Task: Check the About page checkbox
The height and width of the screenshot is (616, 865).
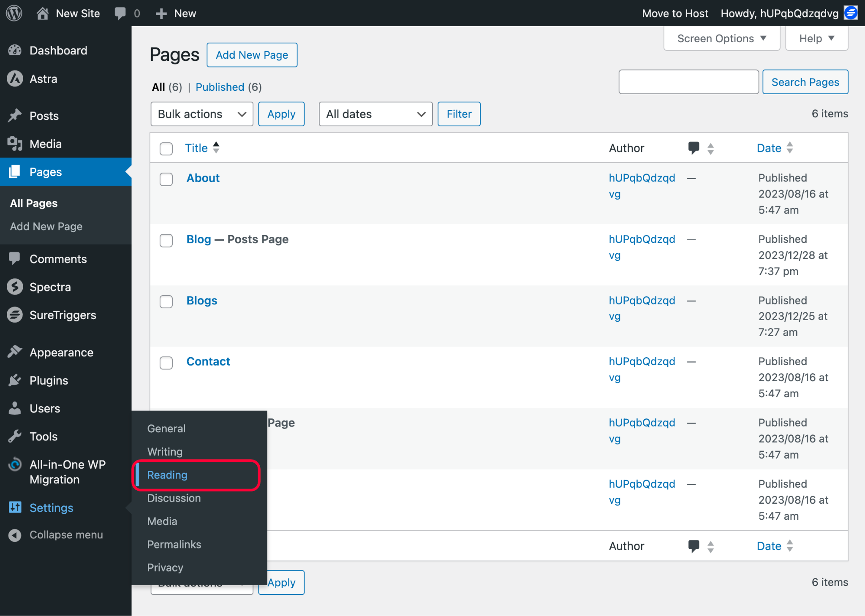Action: [x=166, y=179]
